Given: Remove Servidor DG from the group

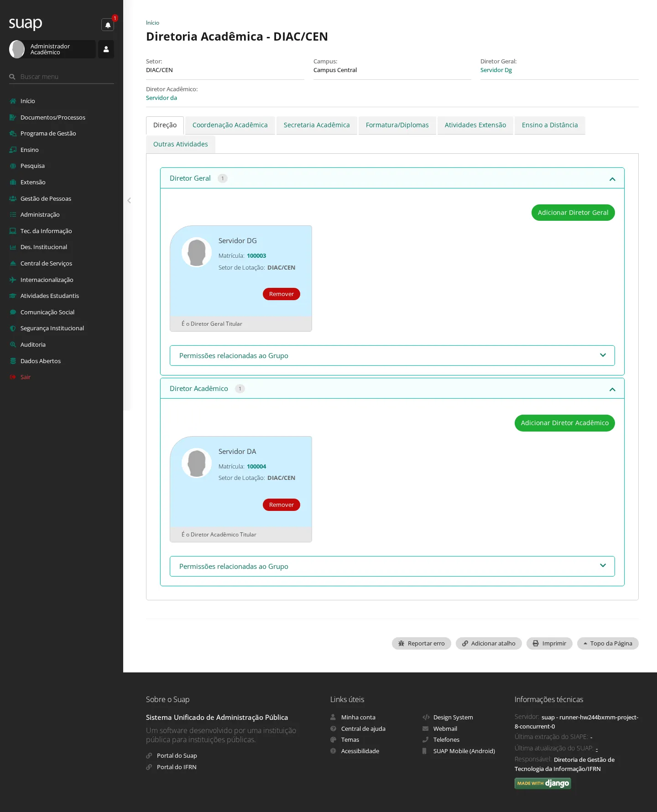Looking at the screenshot, I should (282, 294).
